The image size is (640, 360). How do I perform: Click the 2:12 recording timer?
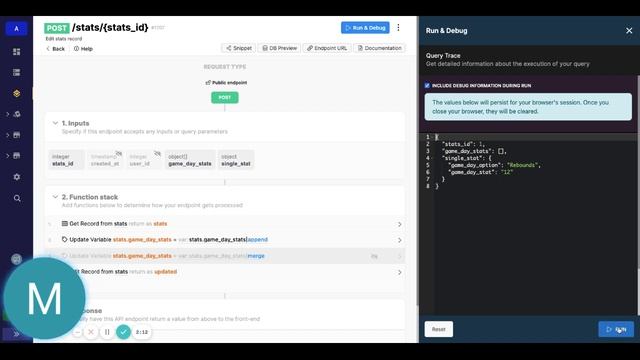(x=142, y=332)
